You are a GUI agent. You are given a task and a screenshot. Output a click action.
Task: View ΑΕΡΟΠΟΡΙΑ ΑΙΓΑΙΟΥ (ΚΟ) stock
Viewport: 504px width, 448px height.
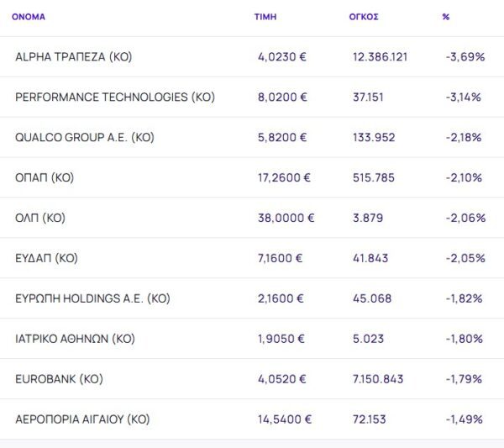[x=82, y=419]
